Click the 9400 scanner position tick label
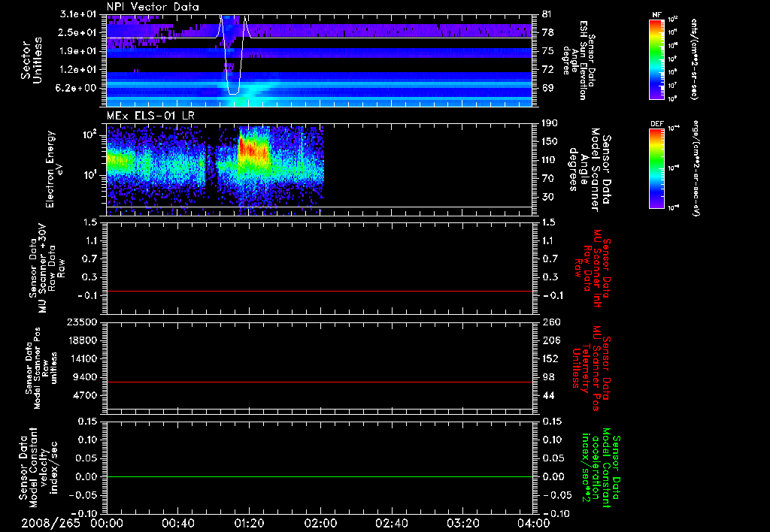This screenshot has width=770, height=532. point(86,377)
